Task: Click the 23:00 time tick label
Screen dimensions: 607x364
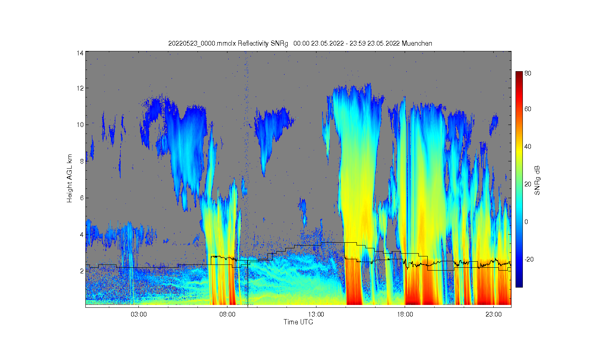Action: click(494, 315)
